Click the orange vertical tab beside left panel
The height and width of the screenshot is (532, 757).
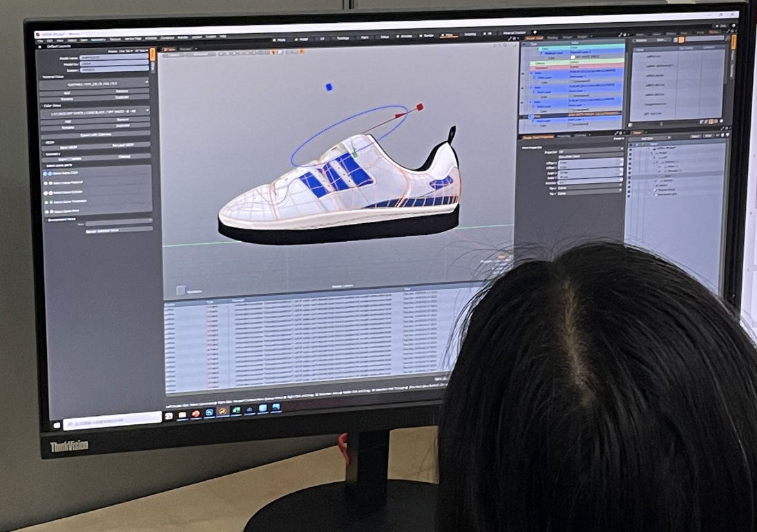pyautogui.click(x=152, y=54)
